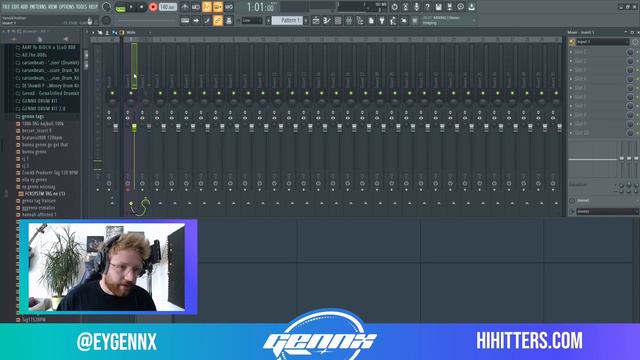
Task: Expand the 'All.The.808s' browser folder
Action: pyautogui.click(x=34, y=55)
